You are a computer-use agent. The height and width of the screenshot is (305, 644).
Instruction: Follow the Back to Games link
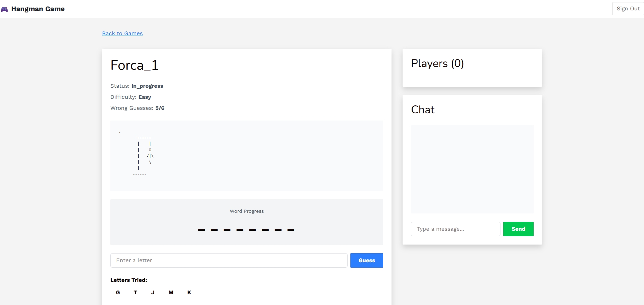122,34
